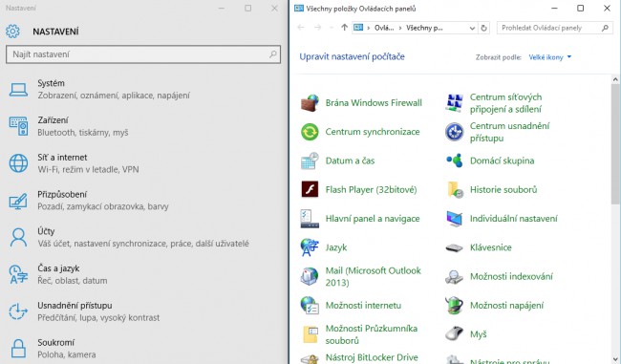The height and width of the screenshot is (364, 621).
Task: Open recent locations arrow in Control Panel
Action: (332, 28)
